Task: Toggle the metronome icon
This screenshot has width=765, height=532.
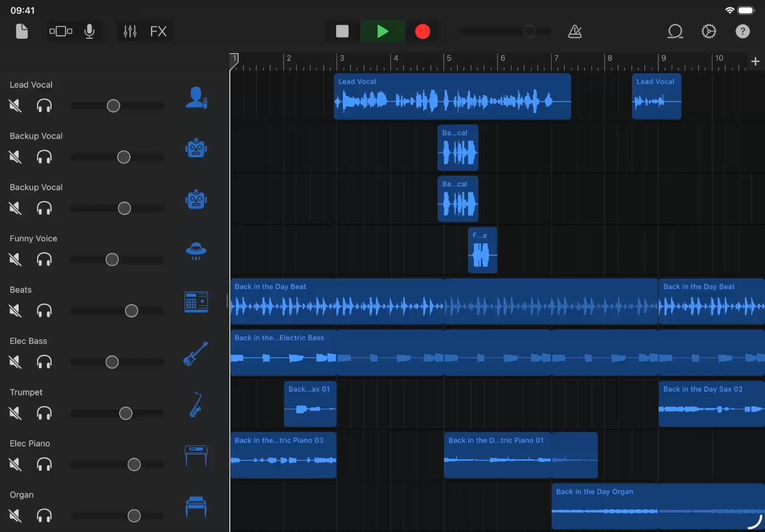Action: (575, 31)
